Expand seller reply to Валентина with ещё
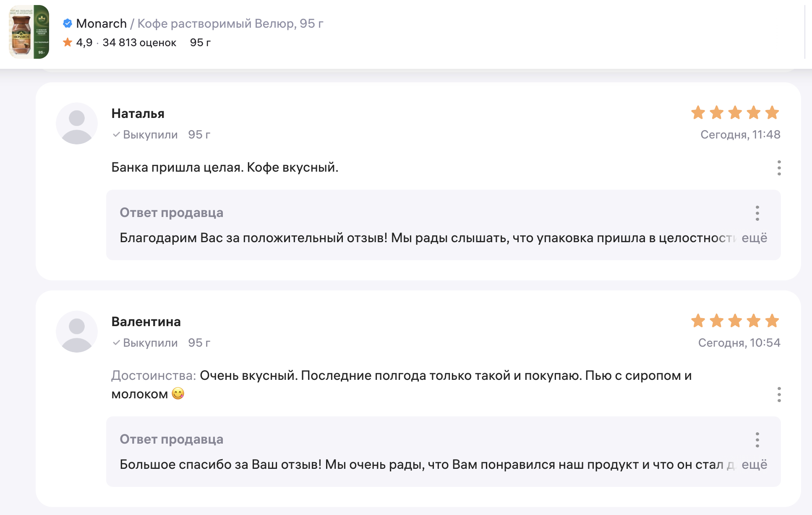Viewport: 812px width, 515px height. [x=754, y=465]
